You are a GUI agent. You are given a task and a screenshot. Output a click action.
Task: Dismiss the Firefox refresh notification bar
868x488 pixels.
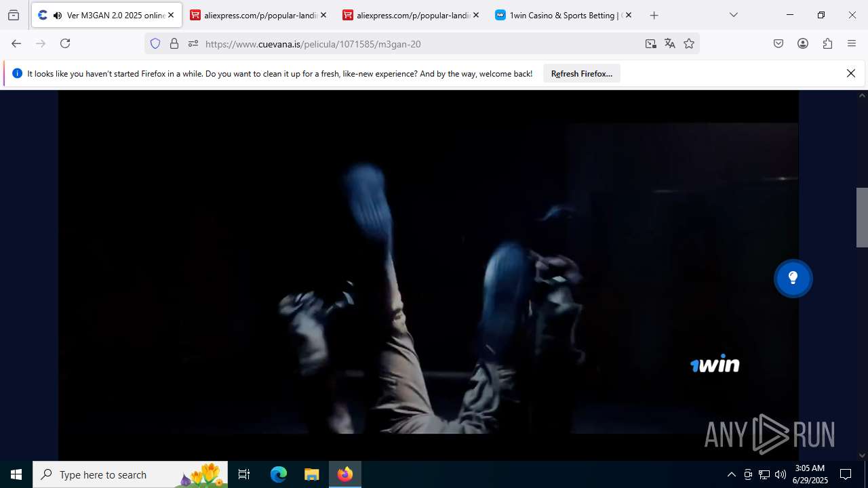pos(851,73)
